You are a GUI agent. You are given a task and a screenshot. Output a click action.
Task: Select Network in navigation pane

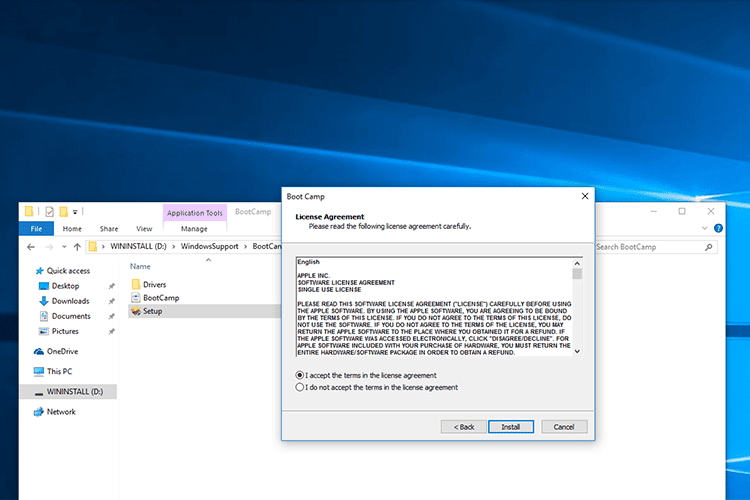(61, 412)
